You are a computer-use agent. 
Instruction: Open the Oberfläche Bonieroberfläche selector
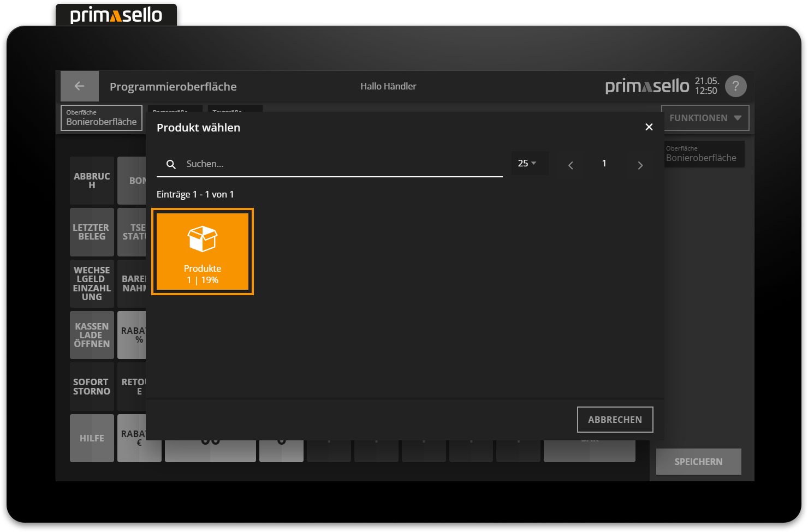point(101,117)
